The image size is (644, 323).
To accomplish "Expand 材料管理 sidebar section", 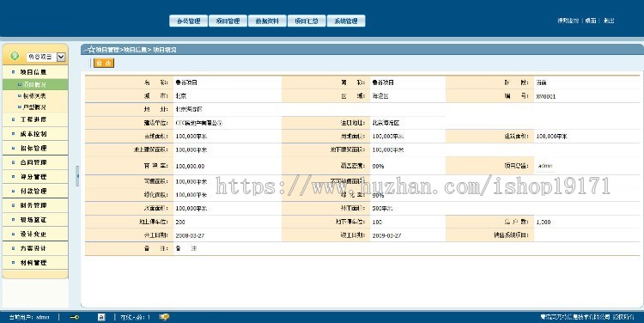I will click(33, 263).
